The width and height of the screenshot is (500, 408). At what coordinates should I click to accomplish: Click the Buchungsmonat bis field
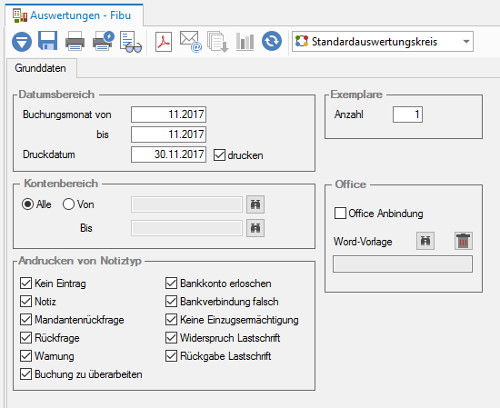pyautogui.click(x=169, y=135)
